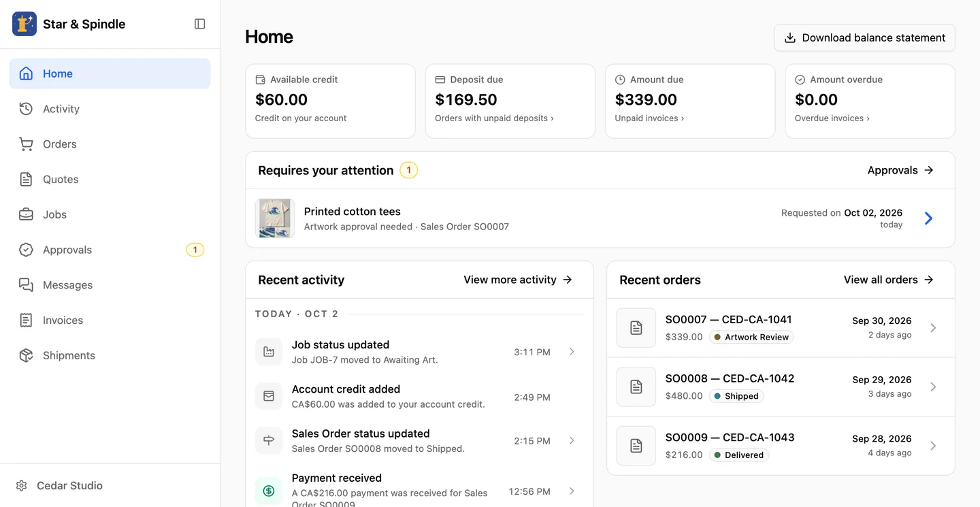The width and height of the screenshot is (980, 507).
Task: Open the Payment received entry chevron
Action: [572, 491]
